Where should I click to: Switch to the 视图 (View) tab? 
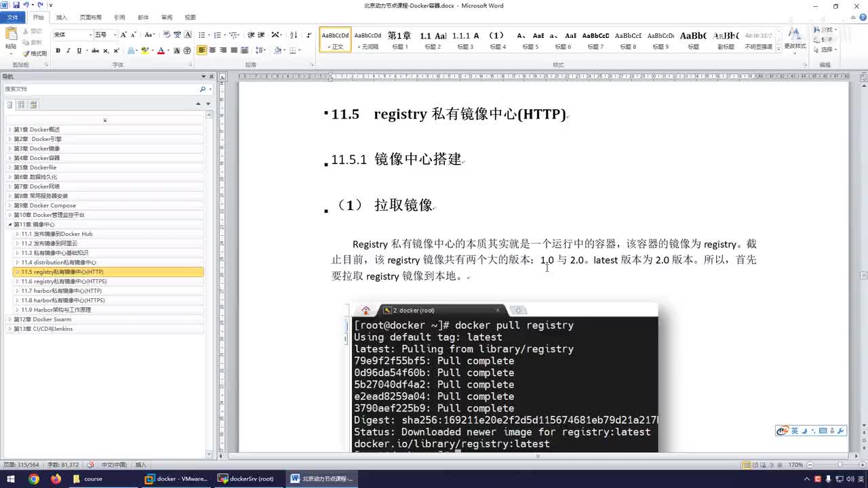coord(190,17)
